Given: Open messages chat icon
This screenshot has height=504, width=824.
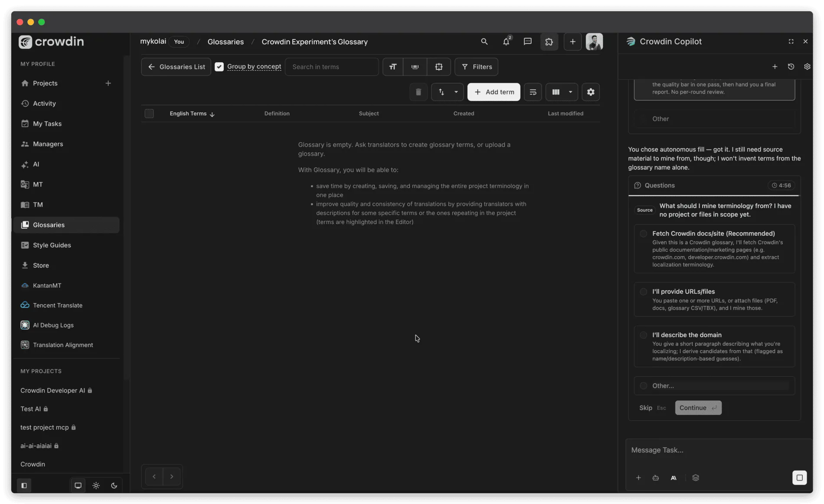Looking at the screenshot, I should (527, 42).
